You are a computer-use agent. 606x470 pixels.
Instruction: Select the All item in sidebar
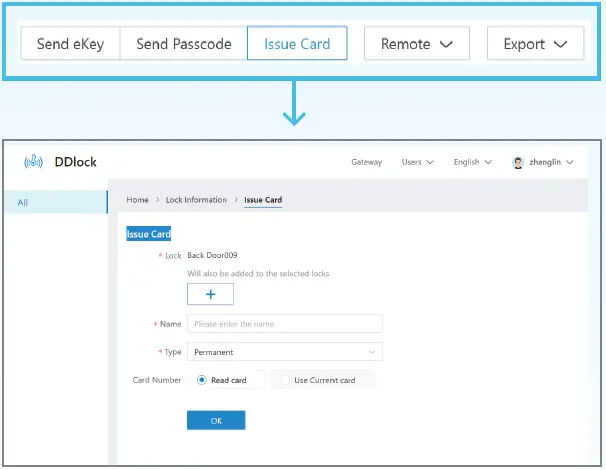pyautogui.click(x=56, y=202)
